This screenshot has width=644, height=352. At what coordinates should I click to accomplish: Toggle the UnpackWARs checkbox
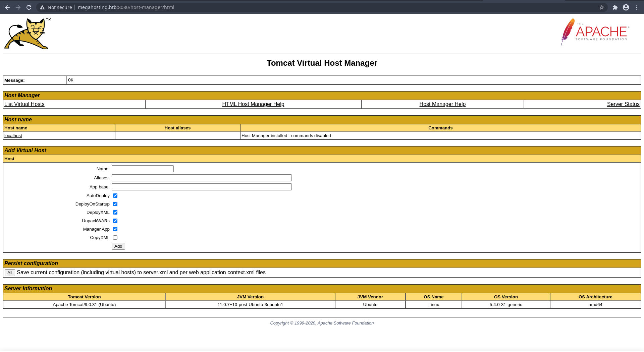pos(115,221)
